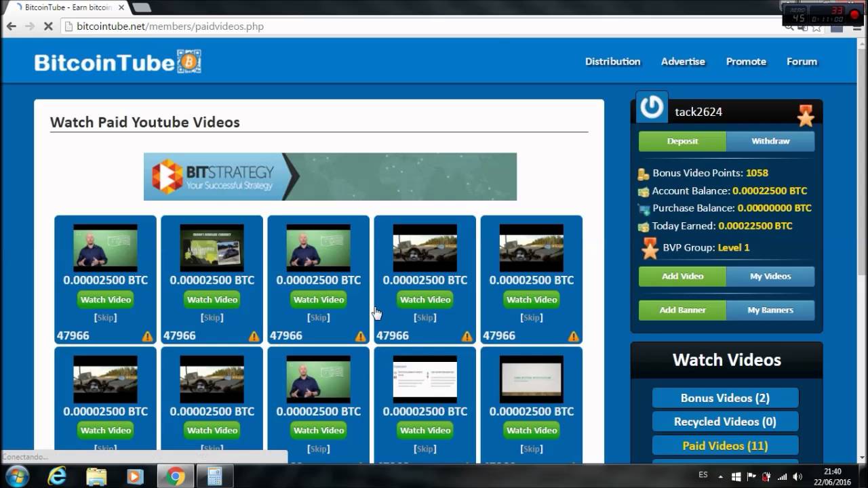Viewport: 868px width, 488px height.
Task: Click the cart icon beside Purchase Balance
Action: [x=644, y=209]
